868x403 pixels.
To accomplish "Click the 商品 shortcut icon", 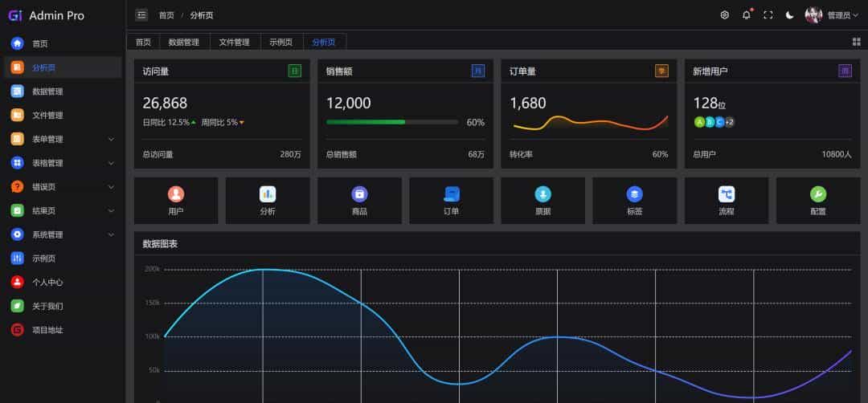I will pos(359,194).
